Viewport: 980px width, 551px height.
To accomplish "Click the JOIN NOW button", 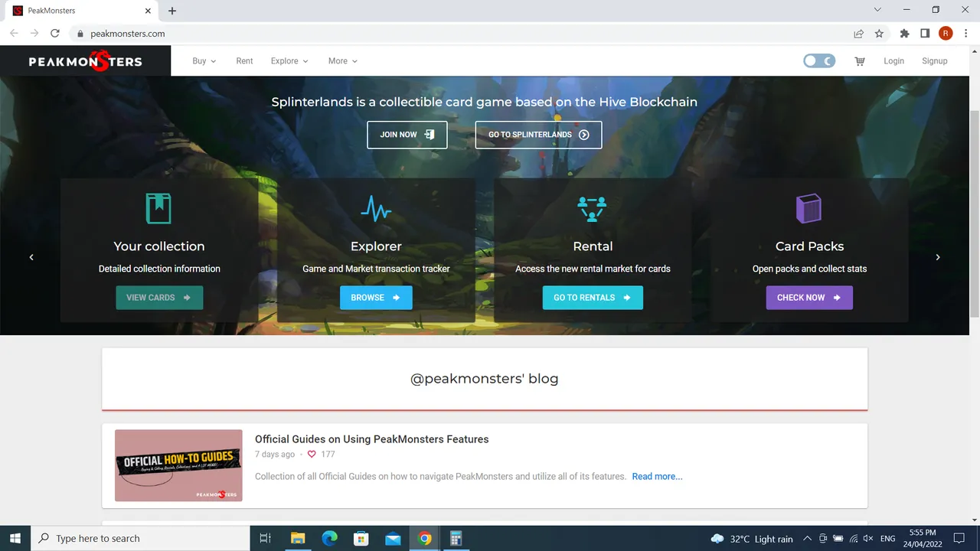I will click(x=407, y=135).
